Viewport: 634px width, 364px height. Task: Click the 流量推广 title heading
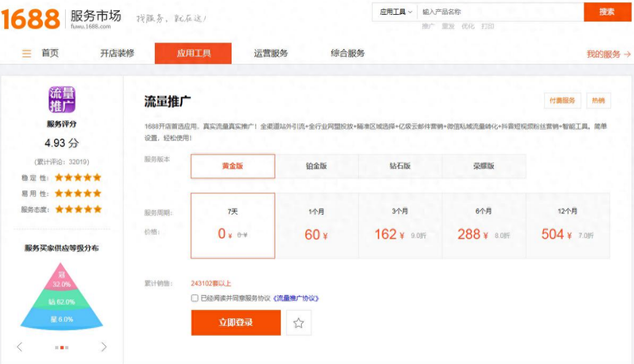pos(167,101)
